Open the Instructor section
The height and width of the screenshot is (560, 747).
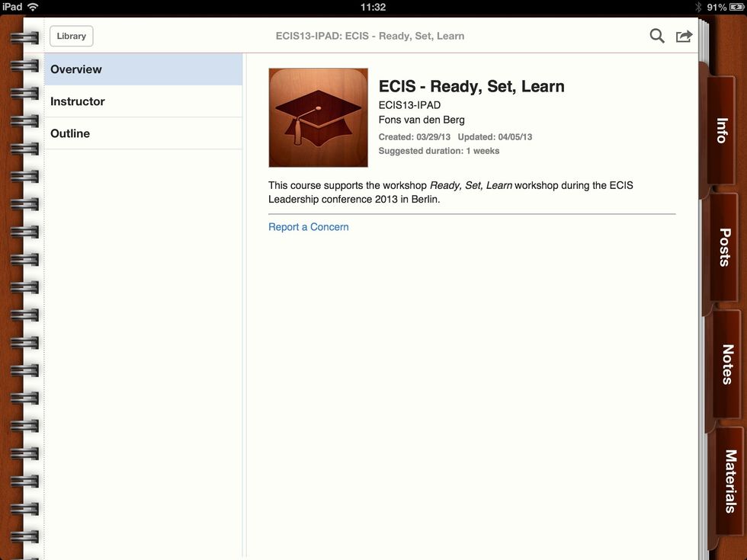coord(143,101)
